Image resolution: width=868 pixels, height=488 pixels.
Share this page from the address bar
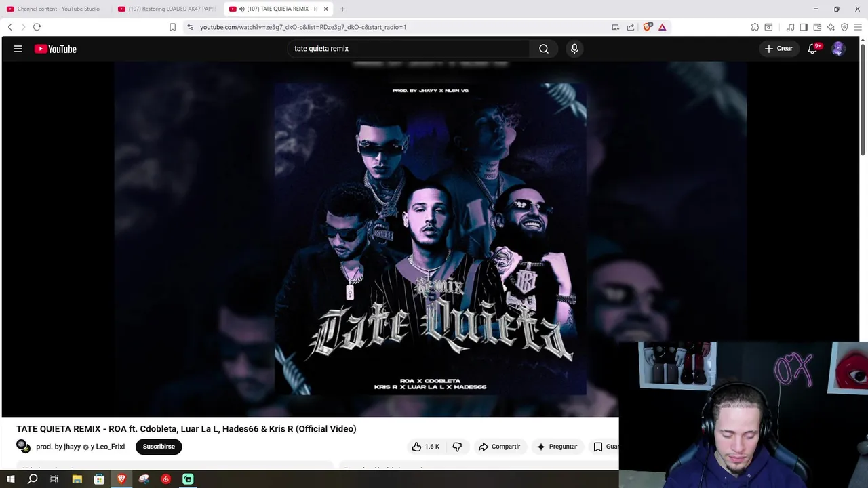(x=631, y=27)
